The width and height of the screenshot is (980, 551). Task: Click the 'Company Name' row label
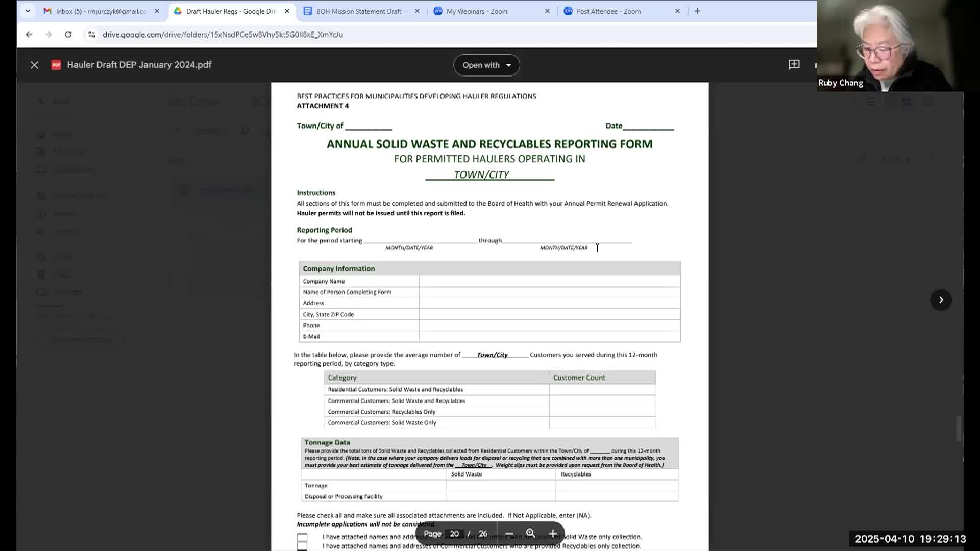[x=324, y=281]
